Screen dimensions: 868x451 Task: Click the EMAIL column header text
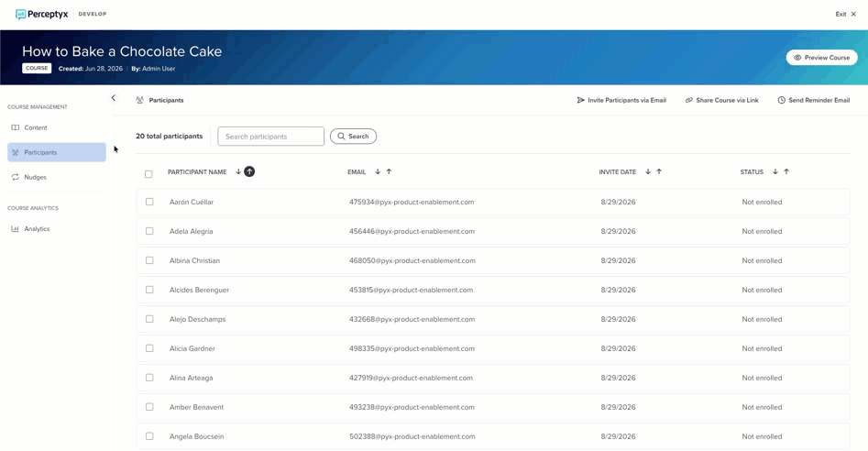click(x=357, y=172)
